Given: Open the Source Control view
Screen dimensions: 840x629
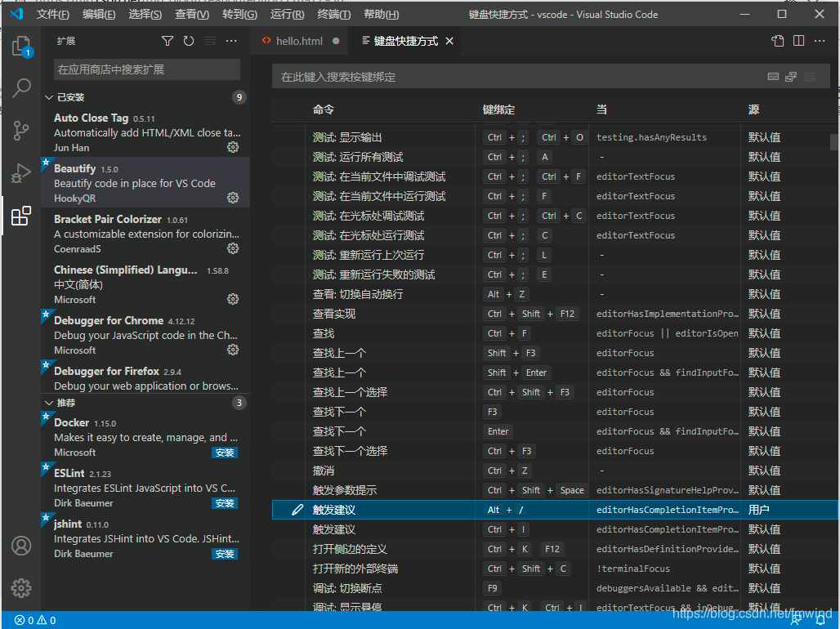Looking at the screenshot, I should point(21,130).
